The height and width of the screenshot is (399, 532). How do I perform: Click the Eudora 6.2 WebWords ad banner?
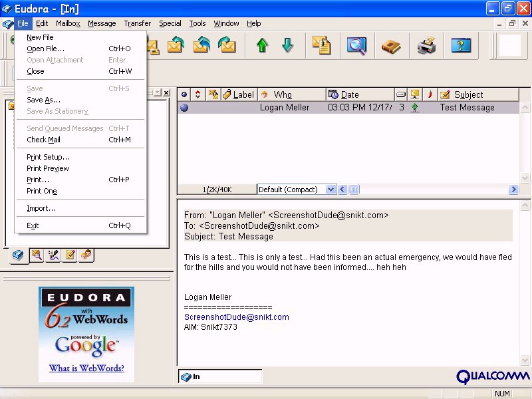tap(86, 334)
